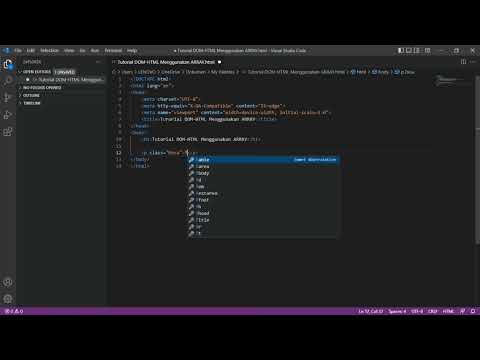Click the meta charset code line 4
Viewport: 480px width, 360px height.
pyautogui.click(x=171, y=99)
